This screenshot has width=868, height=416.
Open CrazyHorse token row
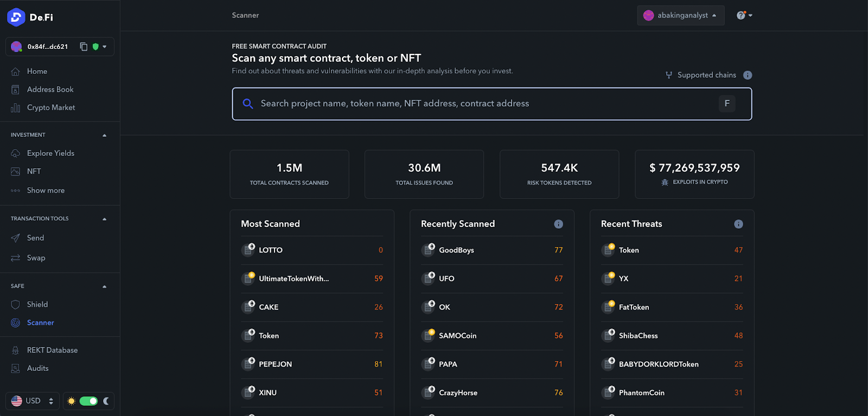(492, 393)
